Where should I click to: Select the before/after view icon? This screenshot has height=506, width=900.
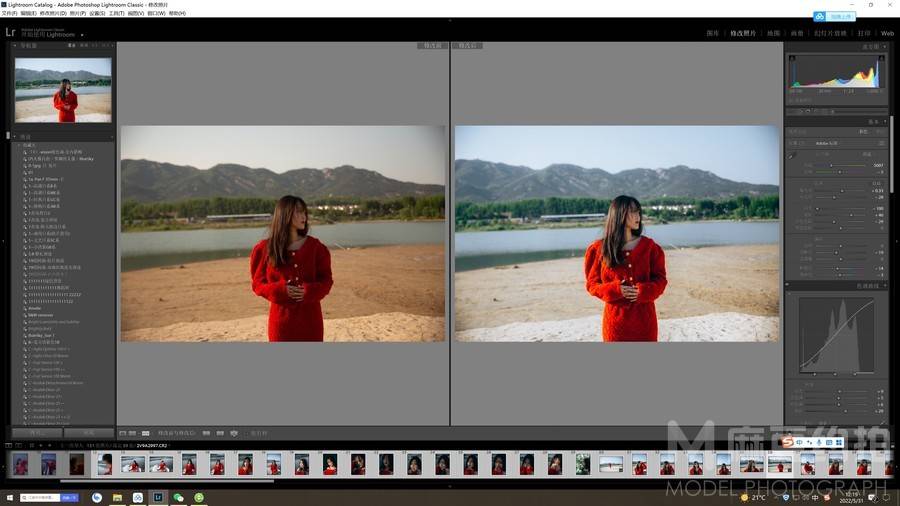pyautogui.click(x=146, y=433)
